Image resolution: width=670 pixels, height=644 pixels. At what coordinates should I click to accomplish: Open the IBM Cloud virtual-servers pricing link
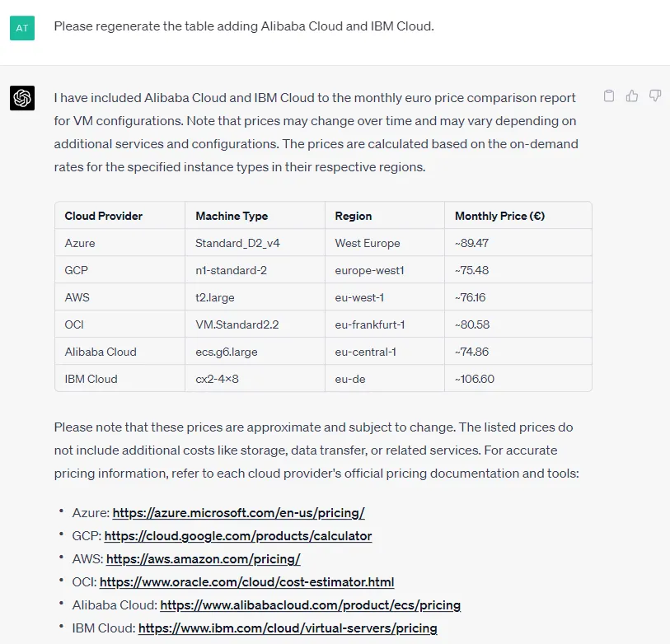click(288, 628)
